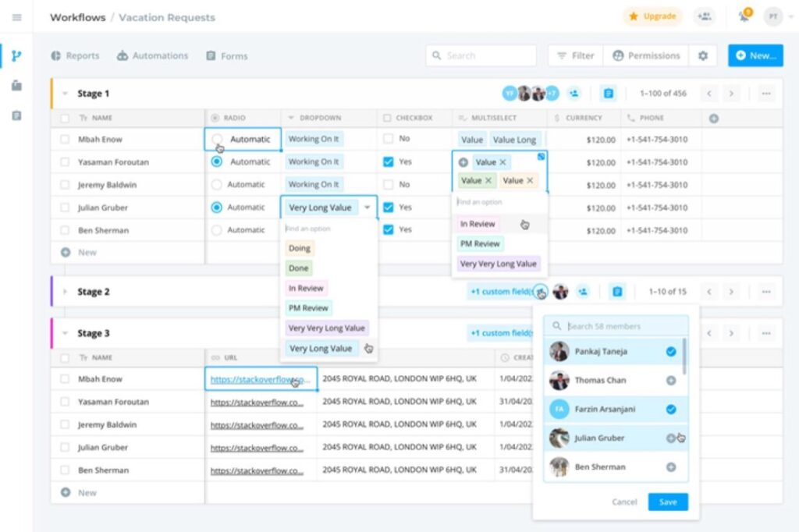The height and width of the screenshot is (532, 799).
Task: Open the settings gear beside Permissions
Action: [703, 55]
